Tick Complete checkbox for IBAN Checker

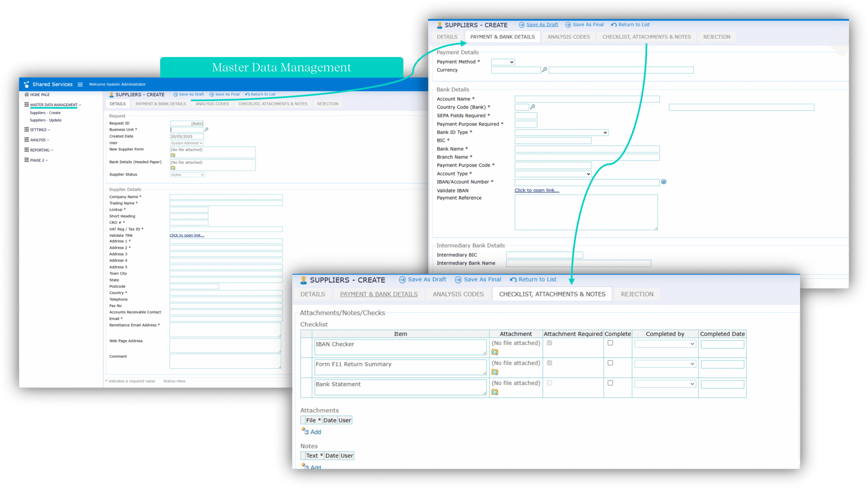click(x=610, y=343)
